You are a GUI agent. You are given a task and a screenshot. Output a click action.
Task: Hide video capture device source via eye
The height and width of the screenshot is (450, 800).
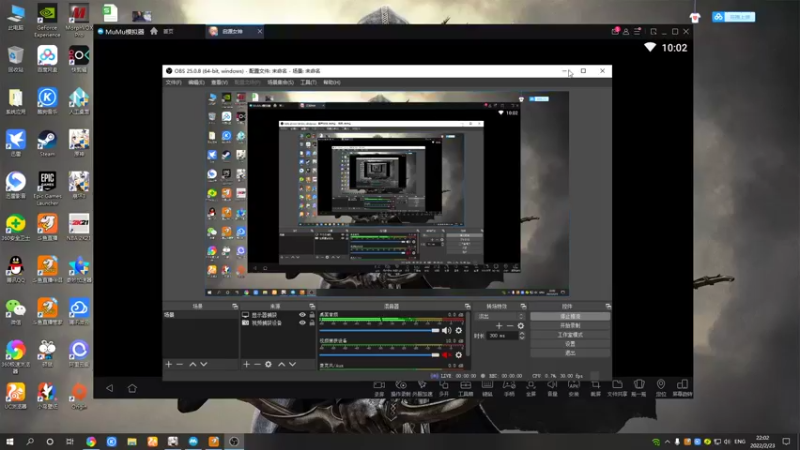tap(302, 323)
